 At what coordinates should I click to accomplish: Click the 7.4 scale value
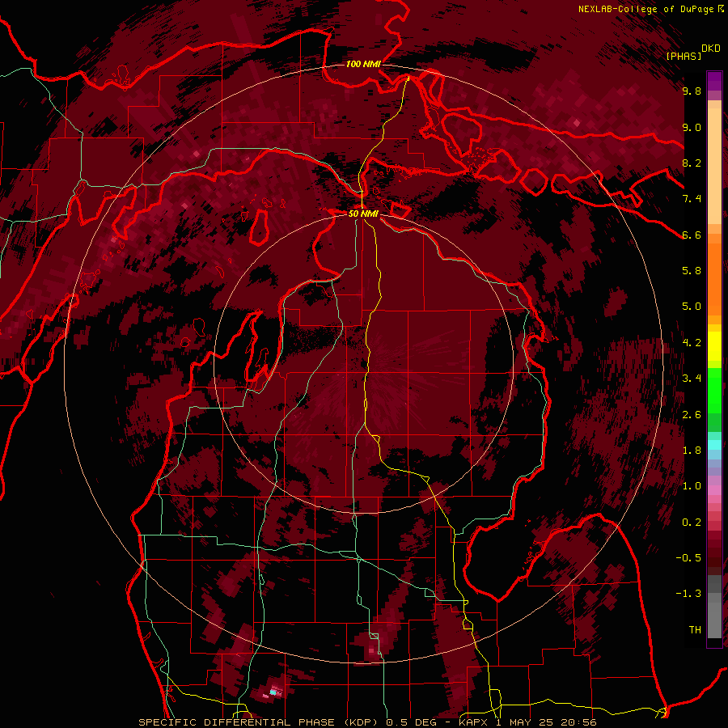(x=692, y=199)
